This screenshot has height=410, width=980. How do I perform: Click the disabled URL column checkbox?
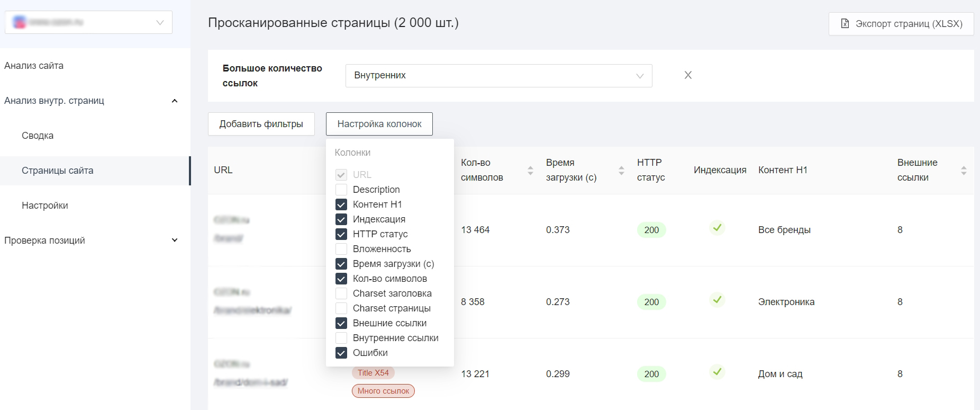point(341,175)
